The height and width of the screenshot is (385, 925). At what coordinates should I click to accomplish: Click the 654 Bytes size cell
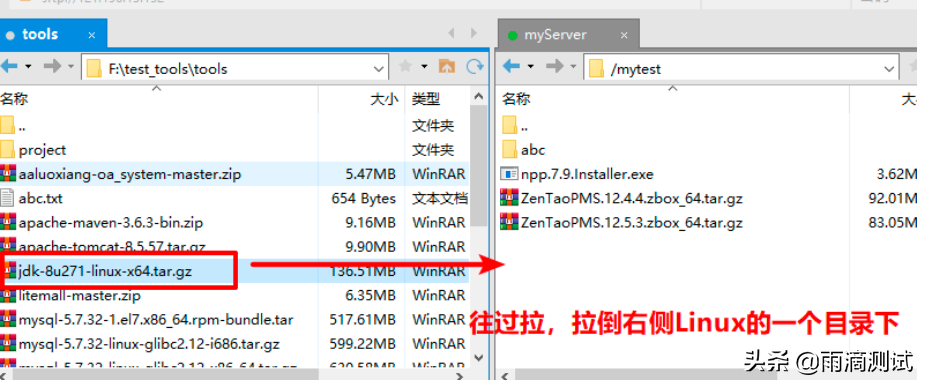point(363,198)
